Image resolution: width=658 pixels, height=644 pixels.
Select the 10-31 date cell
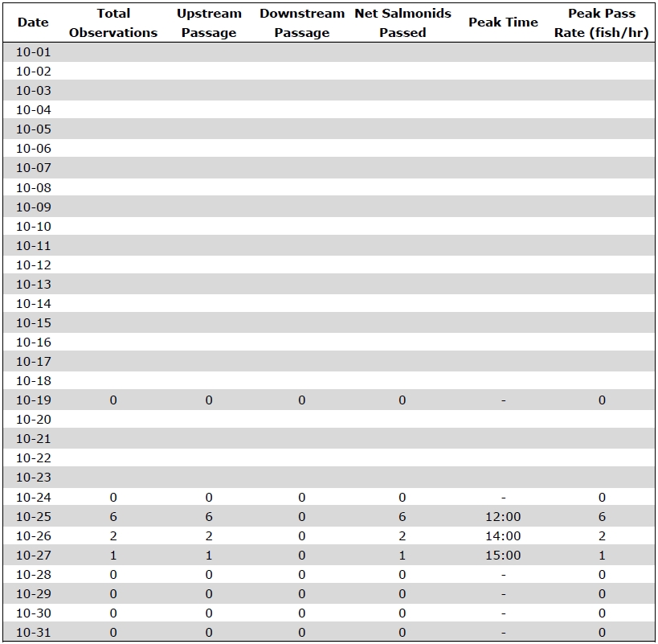(34, 633)
